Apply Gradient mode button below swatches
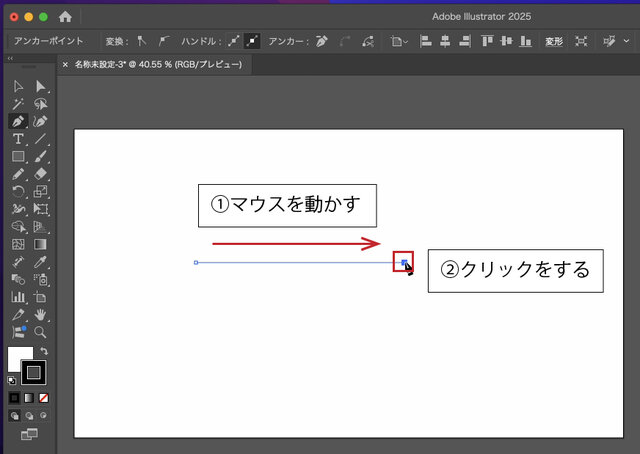This screenshot has height=454, width=640. pyautogui.click(x=29, y=398)
